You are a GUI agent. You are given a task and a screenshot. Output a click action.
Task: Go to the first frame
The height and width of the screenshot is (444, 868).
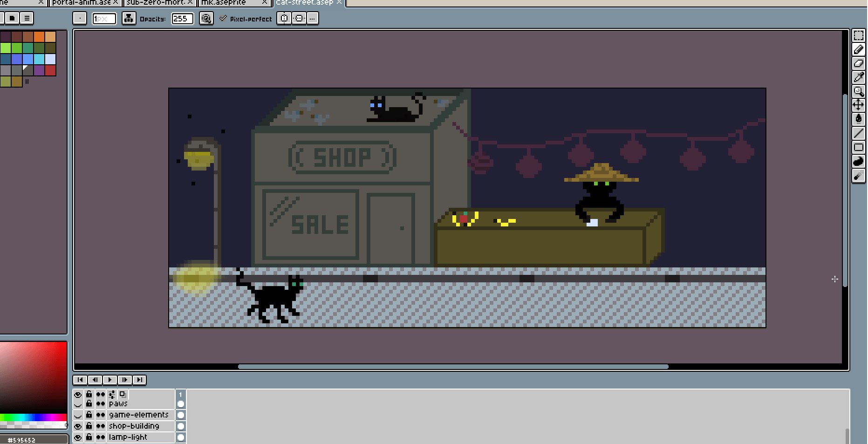pos(80,380)
